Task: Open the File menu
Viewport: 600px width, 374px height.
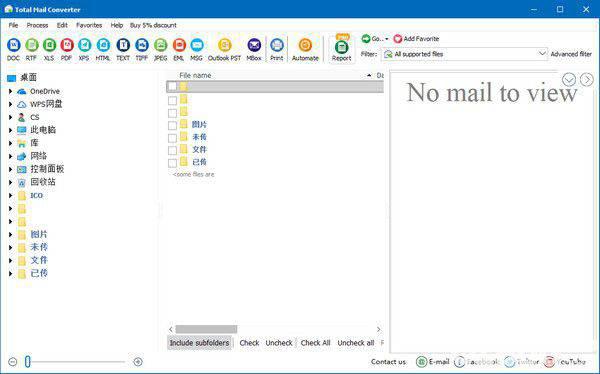Action: coord(13,25)
